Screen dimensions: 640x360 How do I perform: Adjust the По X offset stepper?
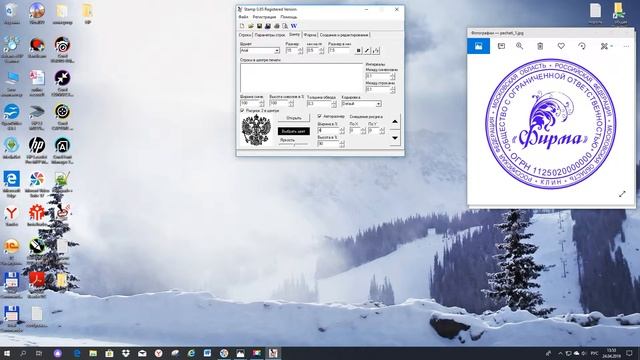(x=363, y=130)
